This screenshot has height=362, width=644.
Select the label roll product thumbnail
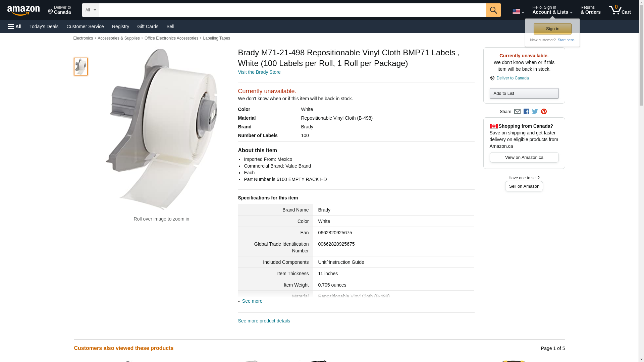point(81,66)
